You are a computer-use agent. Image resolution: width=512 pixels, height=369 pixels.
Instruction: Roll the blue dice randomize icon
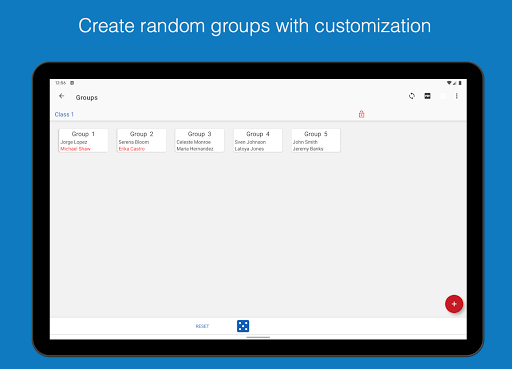pyautogui.click(x=243, y=326)
